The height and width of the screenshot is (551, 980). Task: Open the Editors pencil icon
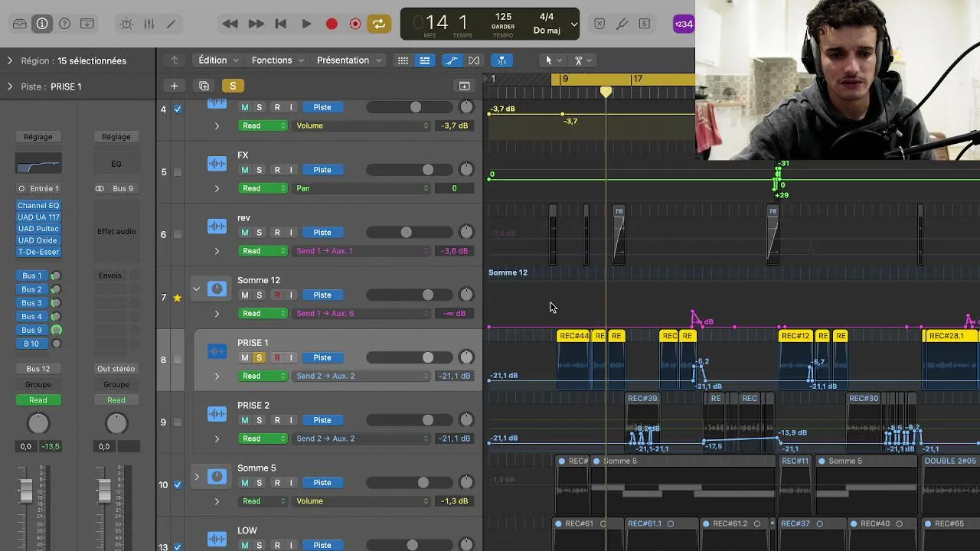click(x=171, y=24)
